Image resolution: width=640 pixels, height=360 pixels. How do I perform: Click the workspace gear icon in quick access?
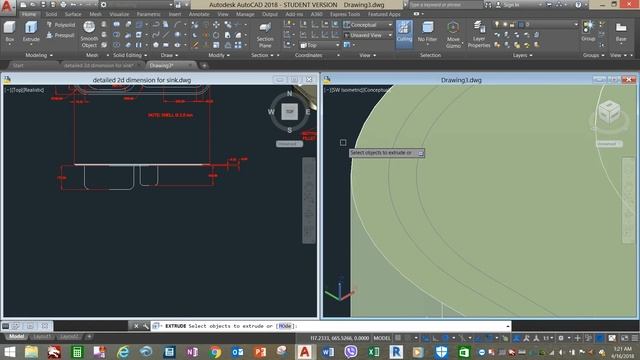[104, 5]
